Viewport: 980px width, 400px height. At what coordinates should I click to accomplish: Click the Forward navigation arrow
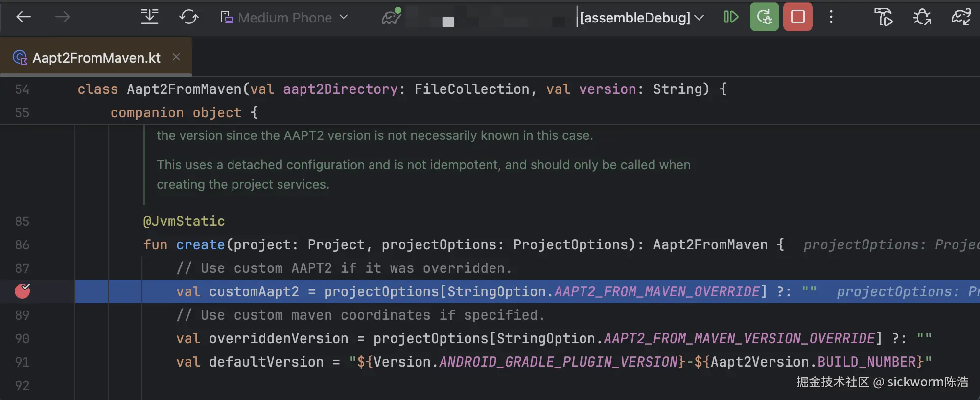click(x=62, y=18)
